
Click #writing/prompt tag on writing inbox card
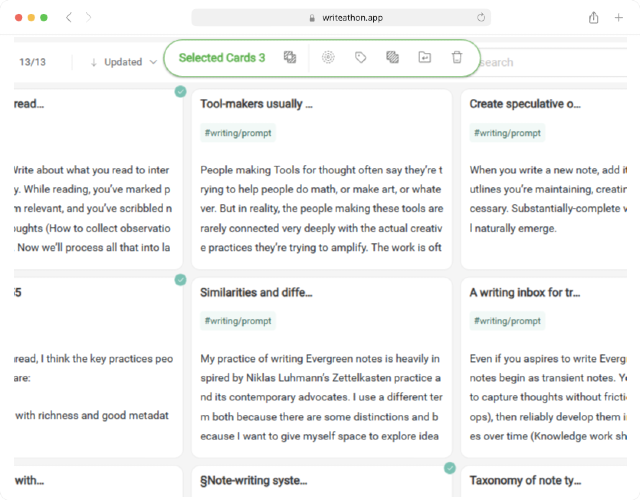[507, 321]
